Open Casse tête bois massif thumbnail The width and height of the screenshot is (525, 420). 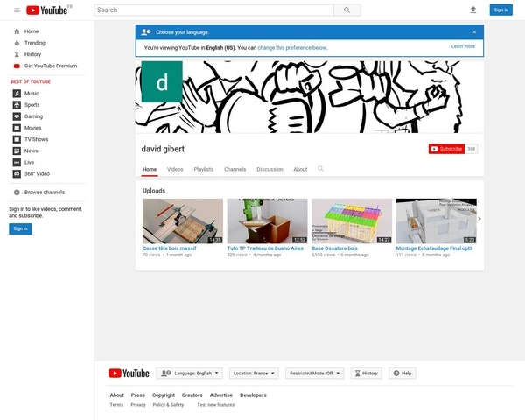pos(183,221)
